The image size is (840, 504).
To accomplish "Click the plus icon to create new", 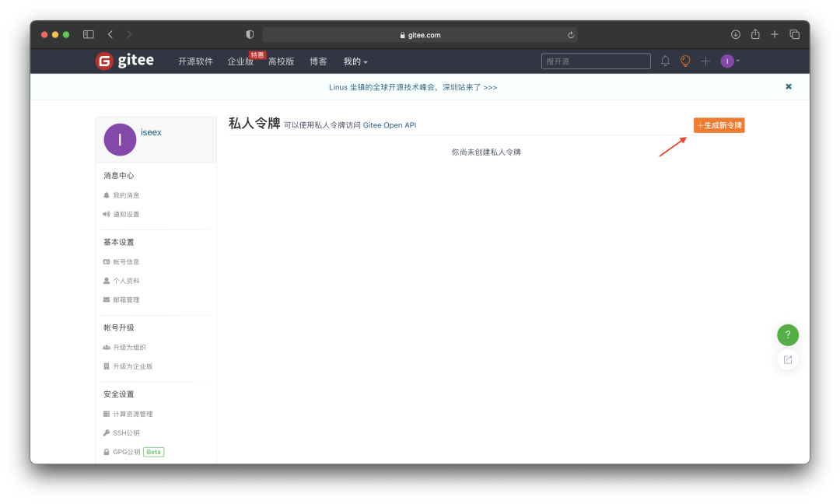I will [x=705, y=61].
